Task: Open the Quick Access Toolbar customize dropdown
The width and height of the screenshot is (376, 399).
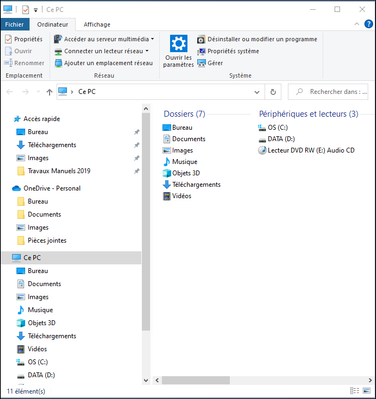Action: coord(36,10)
